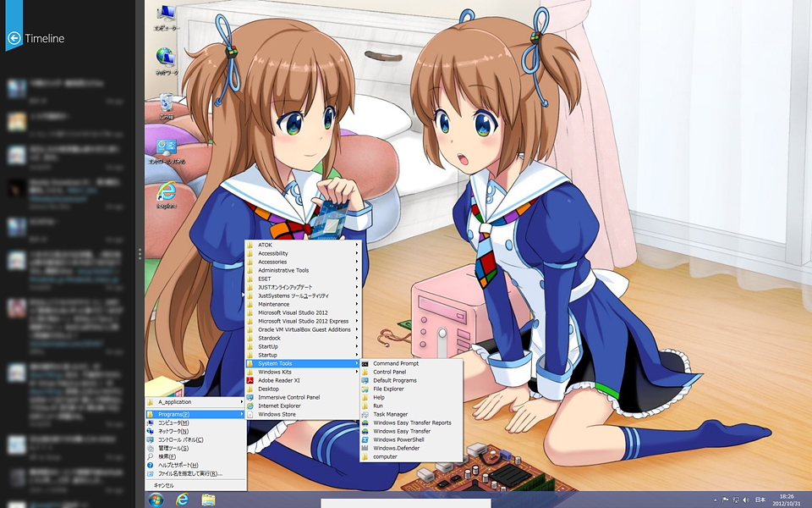Open Microsoft Visual Studio 2012 Express entry
Image resolution: width=812 pixels, height=508 pixels.
(303, 321)
